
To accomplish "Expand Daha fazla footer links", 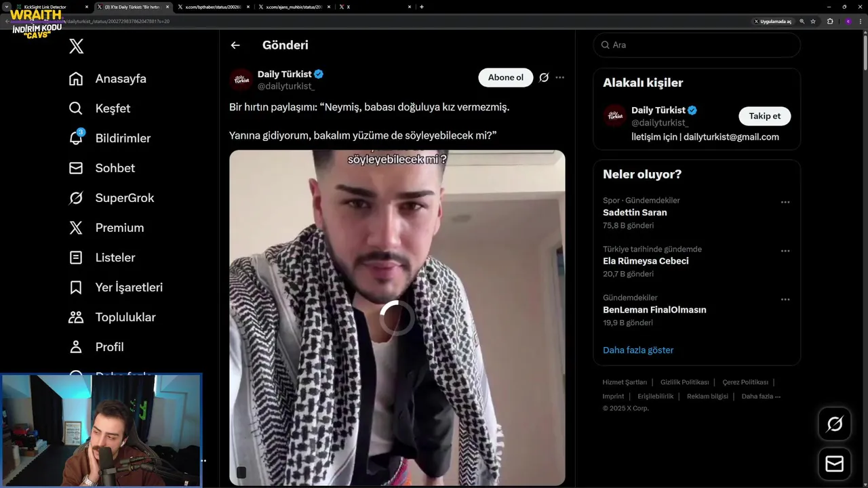I will (x=761, y=396).
